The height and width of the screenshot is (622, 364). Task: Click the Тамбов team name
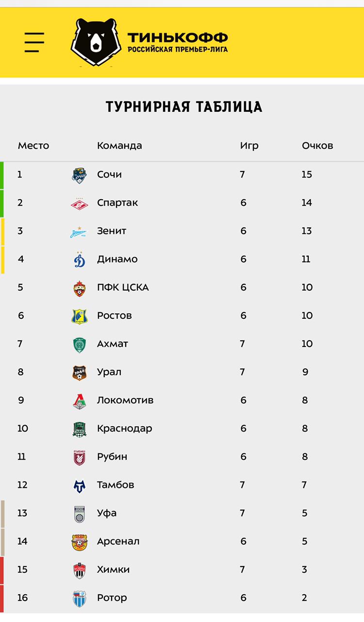pos(116,485)
